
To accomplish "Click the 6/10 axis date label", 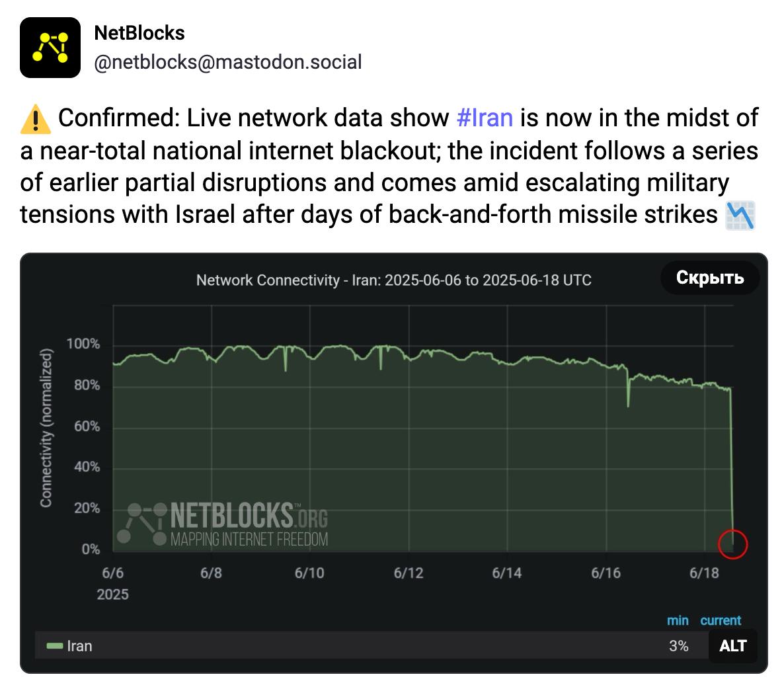I will coord(309,573).
